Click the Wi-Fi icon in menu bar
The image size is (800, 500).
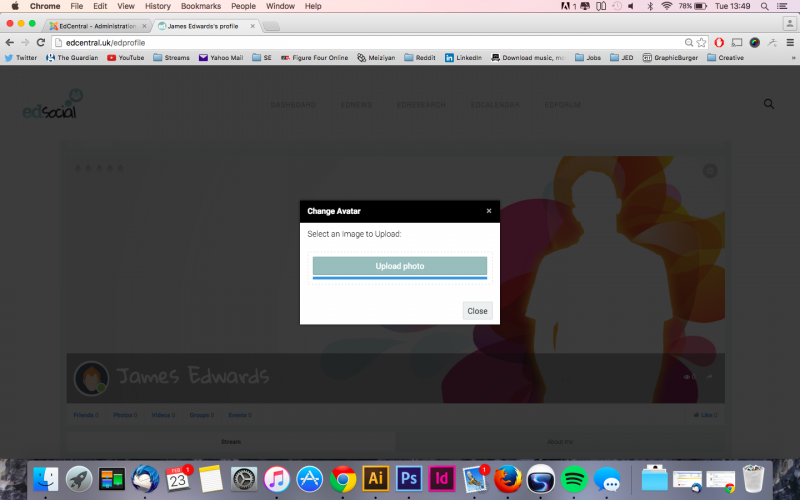click(x=667, y=6)
